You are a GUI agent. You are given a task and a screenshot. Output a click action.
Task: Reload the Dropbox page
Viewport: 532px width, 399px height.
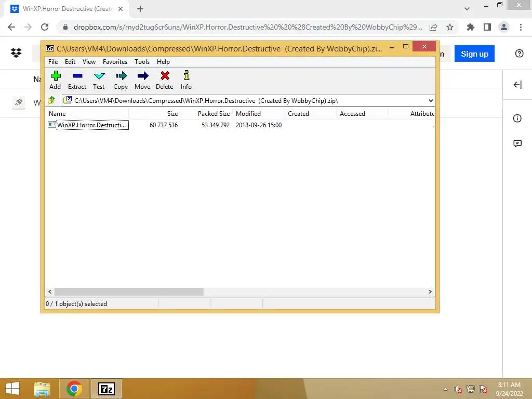tap(45, 27)
